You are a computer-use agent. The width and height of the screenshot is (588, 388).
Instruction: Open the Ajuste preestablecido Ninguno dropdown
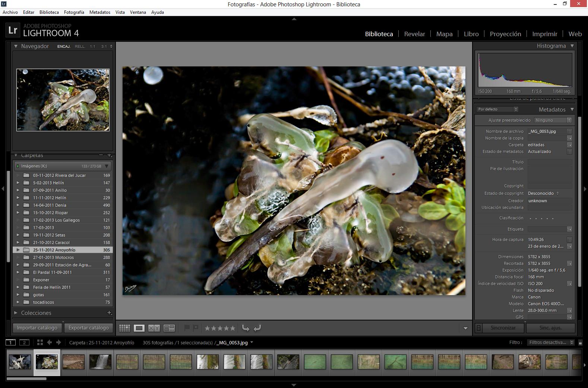click(x=553, y=120)
